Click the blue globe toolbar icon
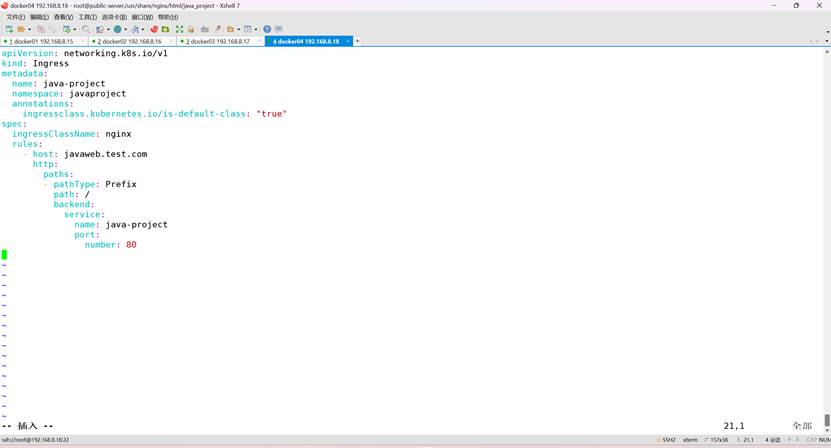 (117, 29)
